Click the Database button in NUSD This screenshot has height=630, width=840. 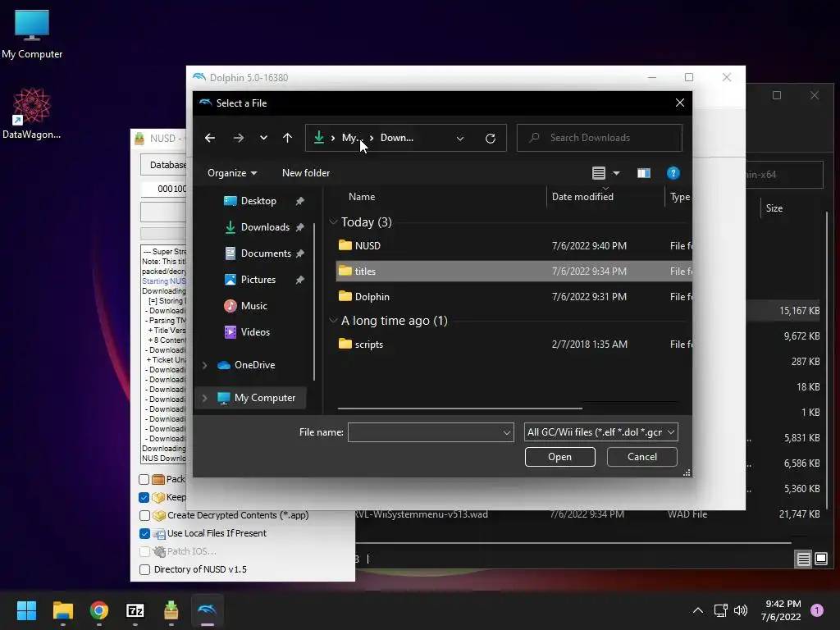(163, 165)
